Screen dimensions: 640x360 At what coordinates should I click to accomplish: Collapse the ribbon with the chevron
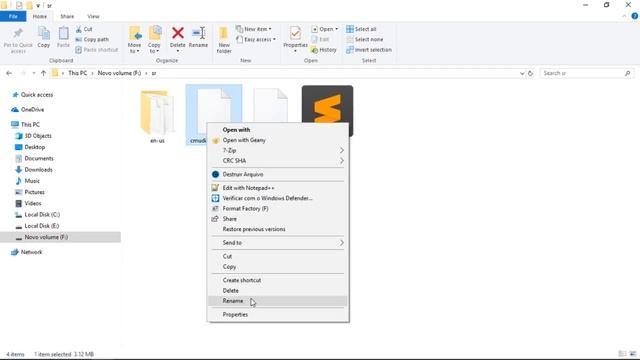click(x=624, y=16)
